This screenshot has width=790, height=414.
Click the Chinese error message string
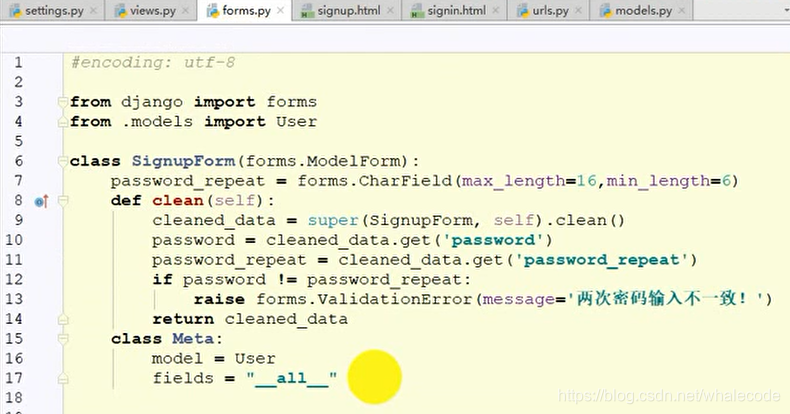click(x=666, y=299)
